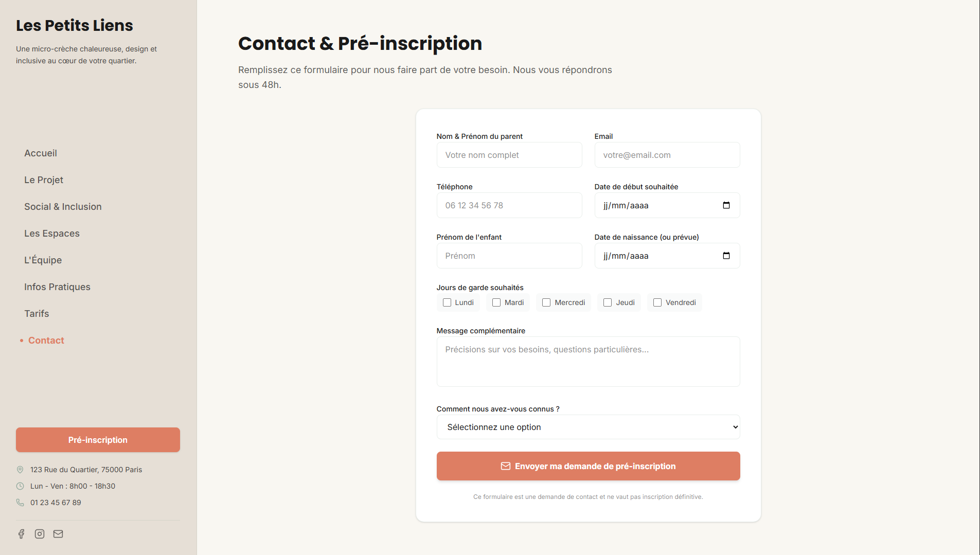The height and width of the screenshot is (555, 980).
Task: Check the Lundi checkbox
Action: click(447, 302)
